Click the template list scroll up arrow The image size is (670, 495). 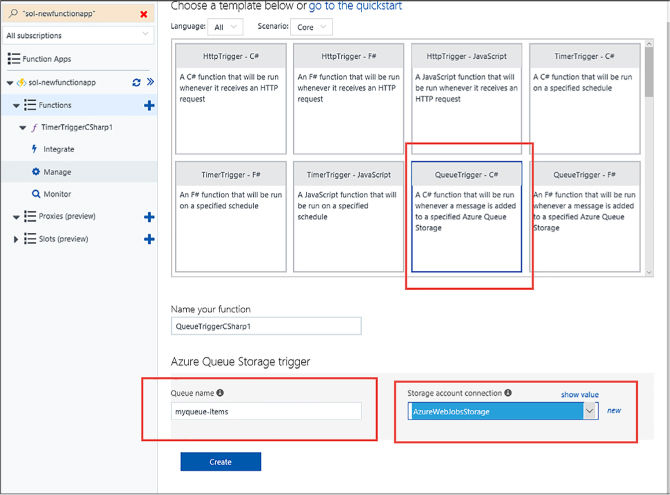coord(649,43)
